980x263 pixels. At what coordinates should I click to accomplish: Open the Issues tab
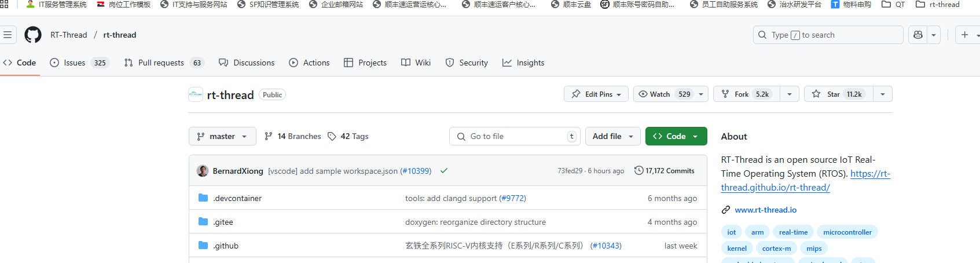(80, 63)
